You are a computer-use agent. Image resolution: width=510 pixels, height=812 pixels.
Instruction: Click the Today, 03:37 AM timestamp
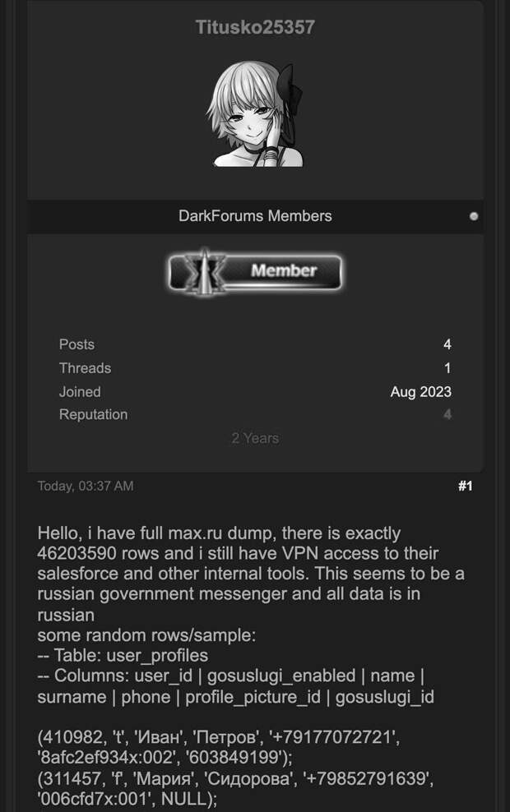[85, 486]
